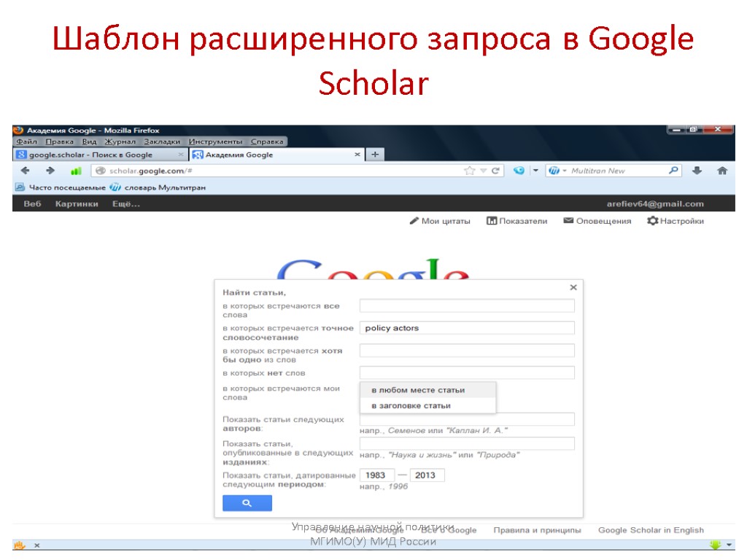Click the blue search button
This screenshot has height=560, width=747.
[x=247, y=503]
